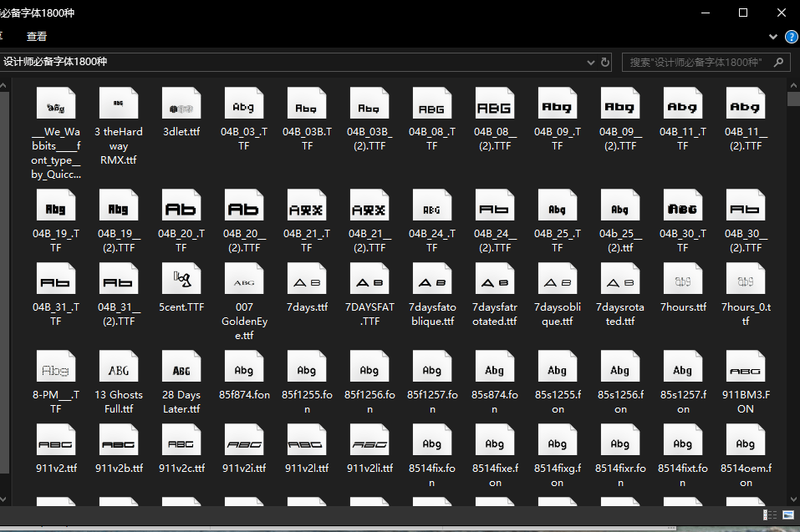This screenshot has width=800, height=532.
Task: Select the 13 Ghosts Full.ttf file icon
Action: coord(119,367)
